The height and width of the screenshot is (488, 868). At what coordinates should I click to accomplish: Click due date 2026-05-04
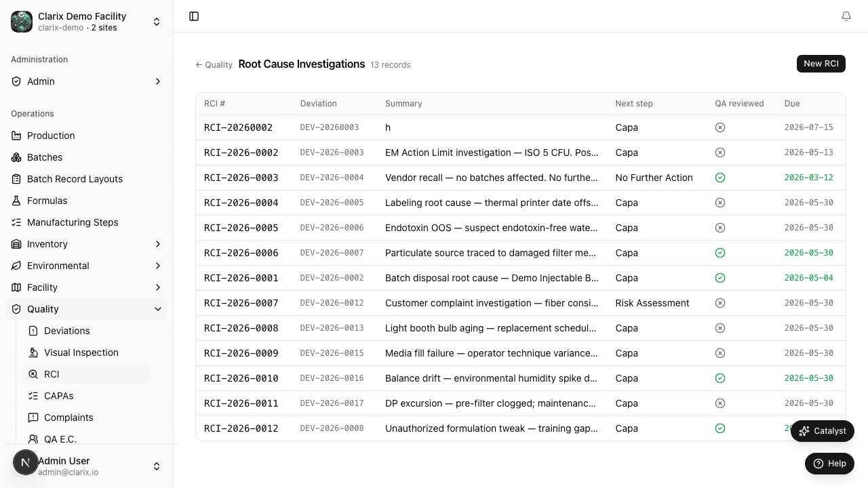coord(808,278)
